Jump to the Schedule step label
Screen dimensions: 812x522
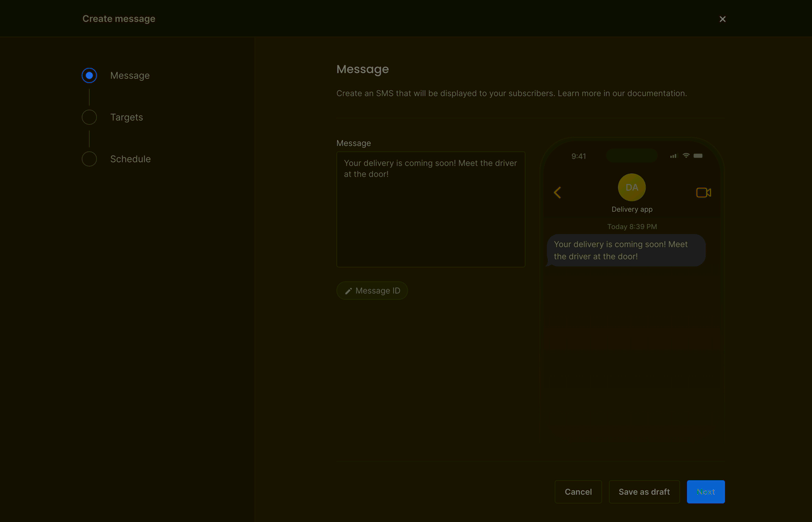[x=130, y=159]
